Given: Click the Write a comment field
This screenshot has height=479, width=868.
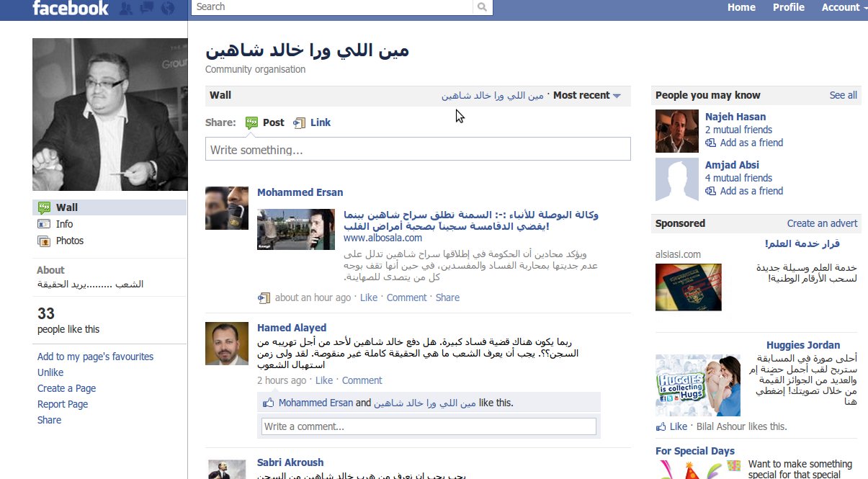Looking at the screenshot, I should pos(429,426).
